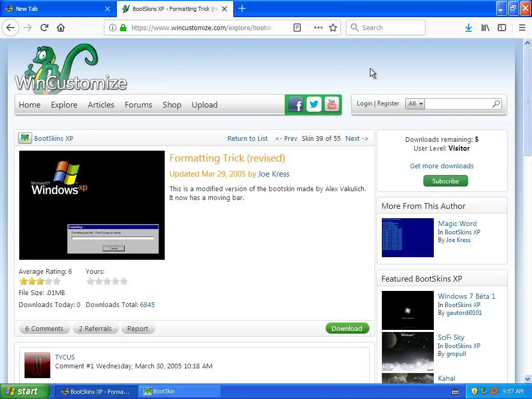Visit WinCustomize Facebook page icon
This screenshot has height=399, width=532.
[296, 104]
